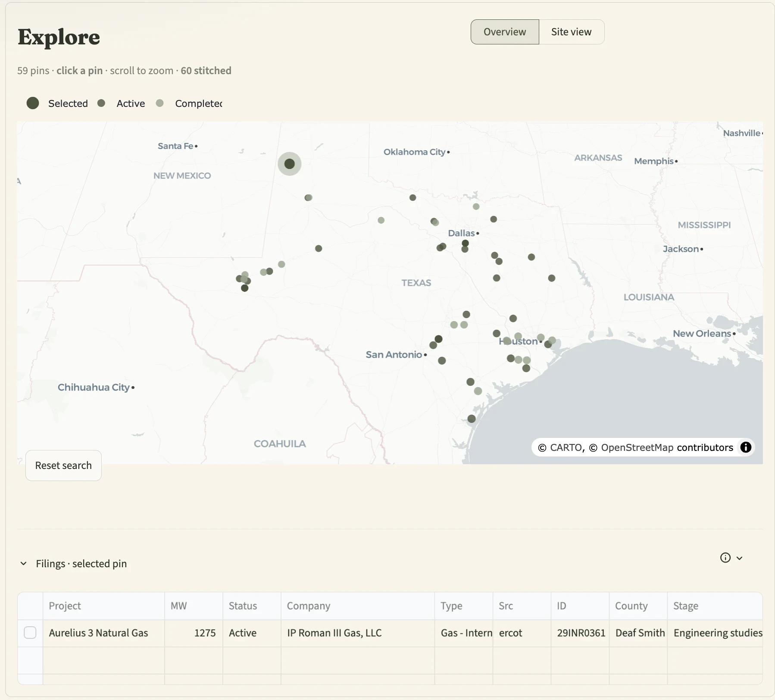Click the Deaf Smith county cell
Image resolution: width=775 pixels, height=700 pixels.
point(638,633)
